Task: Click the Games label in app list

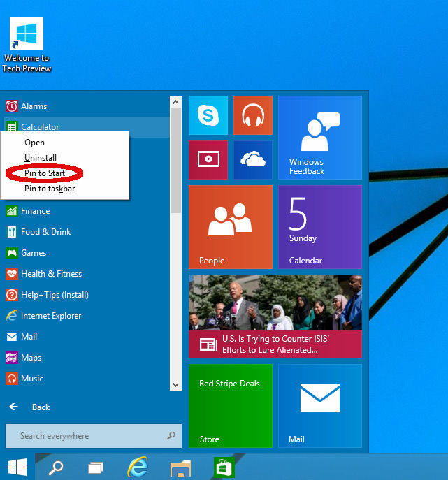Action: tap(34, 253)
